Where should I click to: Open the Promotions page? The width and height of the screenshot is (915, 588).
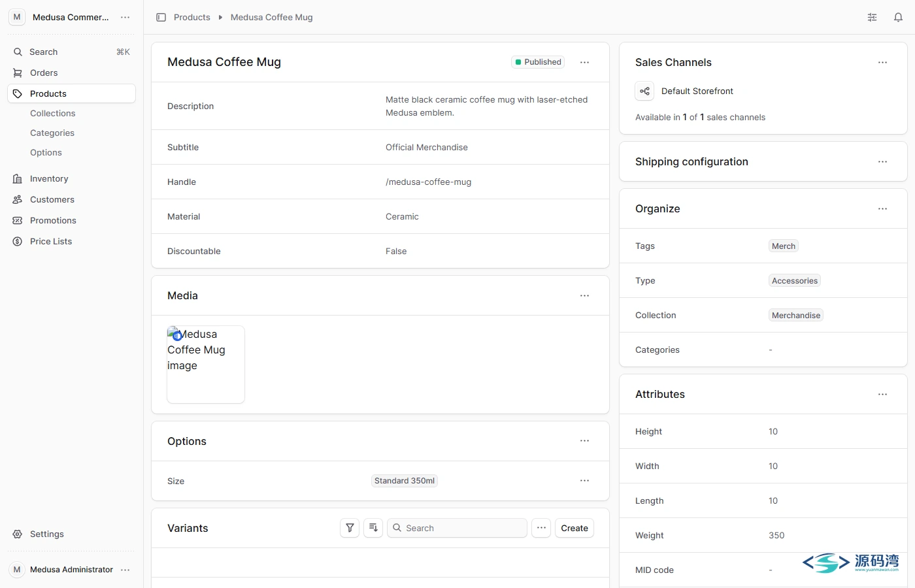(71, 220)
